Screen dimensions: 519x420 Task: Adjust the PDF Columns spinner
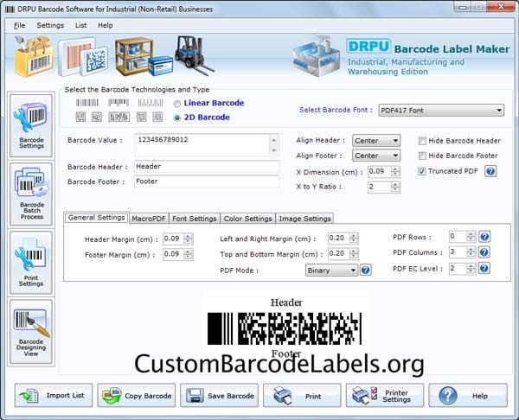[x=471, y=252]
